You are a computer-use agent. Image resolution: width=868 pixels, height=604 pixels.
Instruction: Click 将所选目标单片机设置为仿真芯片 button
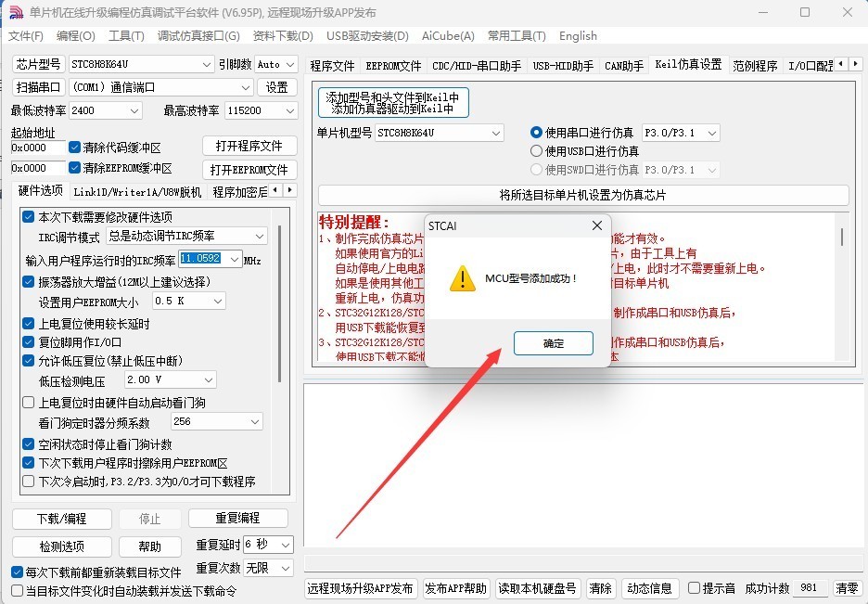583,195
